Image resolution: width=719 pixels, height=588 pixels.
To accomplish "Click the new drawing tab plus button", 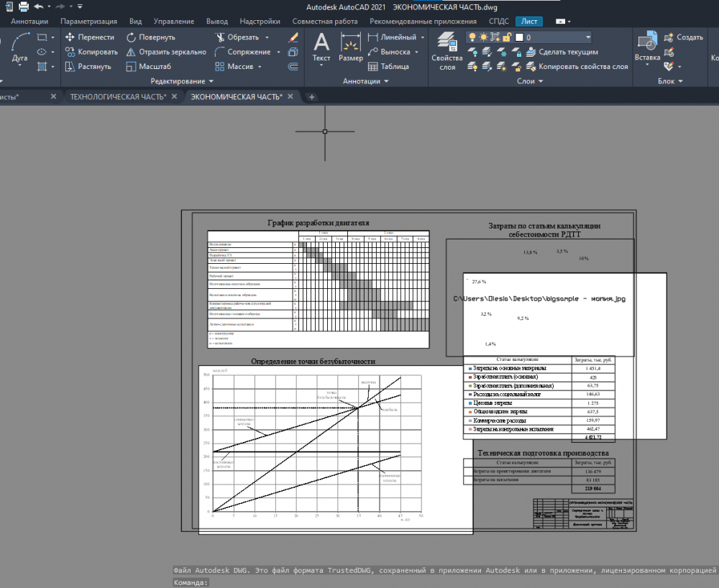I will click(311, 97).
